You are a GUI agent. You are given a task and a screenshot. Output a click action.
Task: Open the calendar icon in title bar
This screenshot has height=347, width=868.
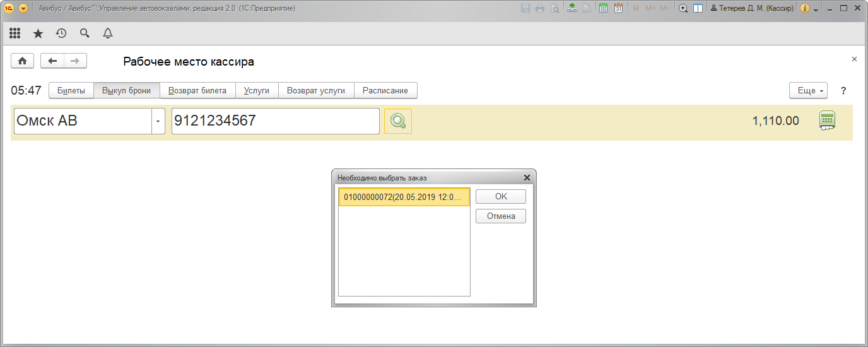tap(618, 8)
